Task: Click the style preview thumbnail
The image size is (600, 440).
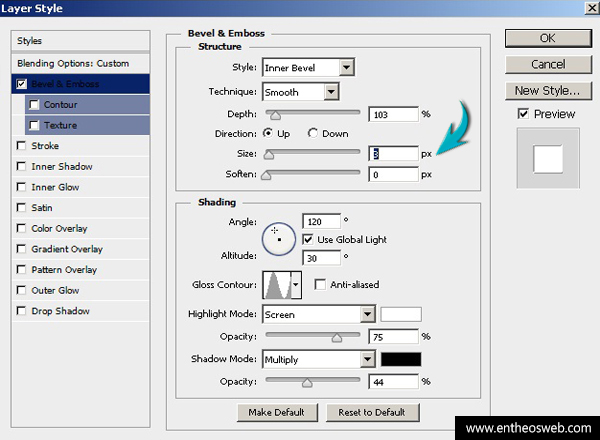Action: point(547,157)
